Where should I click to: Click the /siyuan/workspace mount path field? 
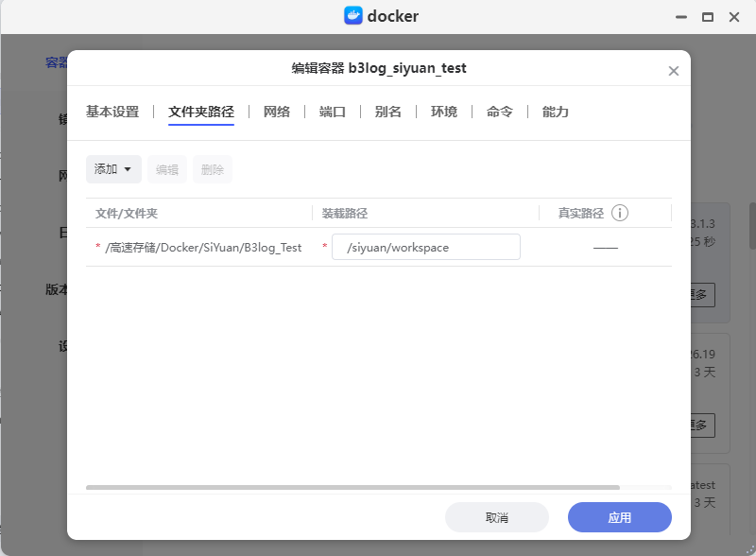425,247
